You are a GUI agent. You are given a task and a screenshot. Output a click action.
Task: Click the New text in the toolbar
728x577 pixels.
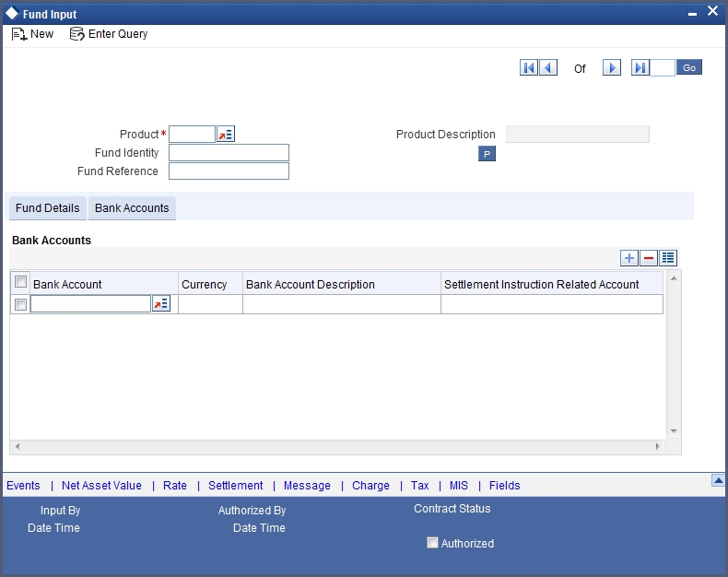41,34
